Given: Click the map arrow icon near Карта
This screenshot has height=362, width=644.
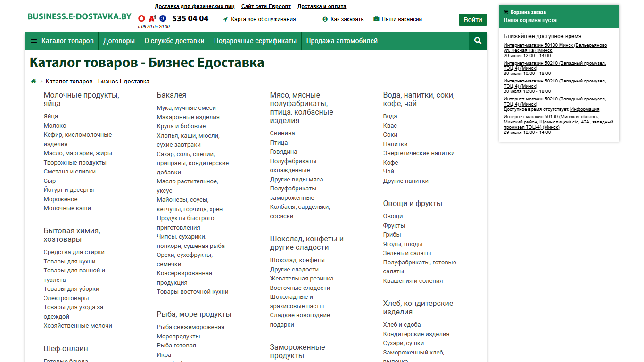Looking at the screenshot, I should [225, 19].
